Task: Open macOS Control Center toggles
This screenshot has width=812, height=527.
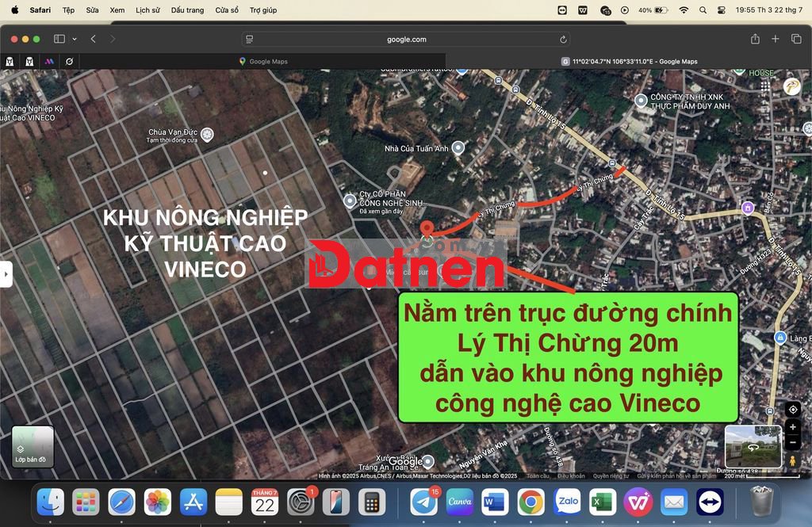Action: pyautogui.click(x=721, y=10)
